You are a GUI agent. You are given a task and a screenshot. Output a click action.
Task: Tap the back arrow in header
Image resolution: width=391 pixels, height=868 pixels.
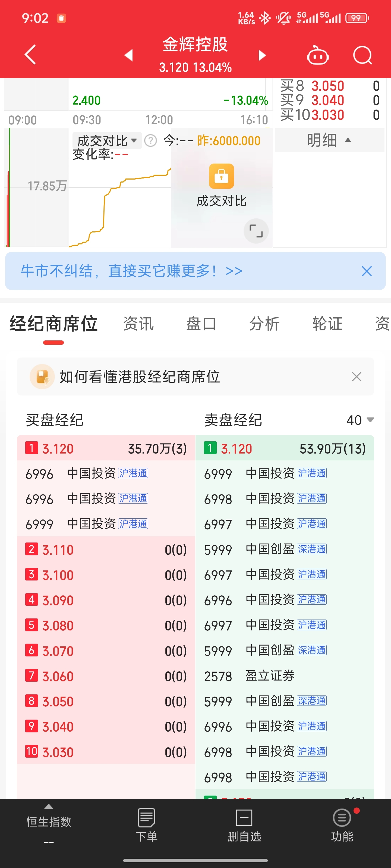(30, 54)
